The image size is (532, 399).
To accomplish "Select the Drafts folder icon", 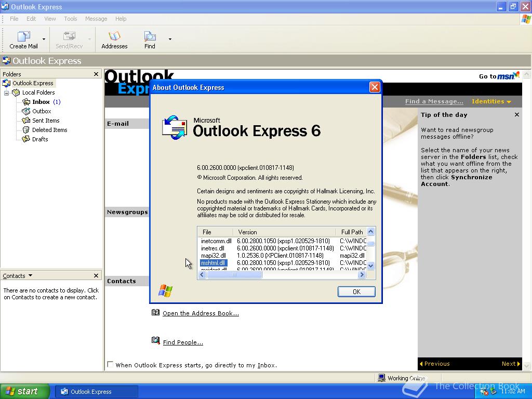I will pos(26,139).
